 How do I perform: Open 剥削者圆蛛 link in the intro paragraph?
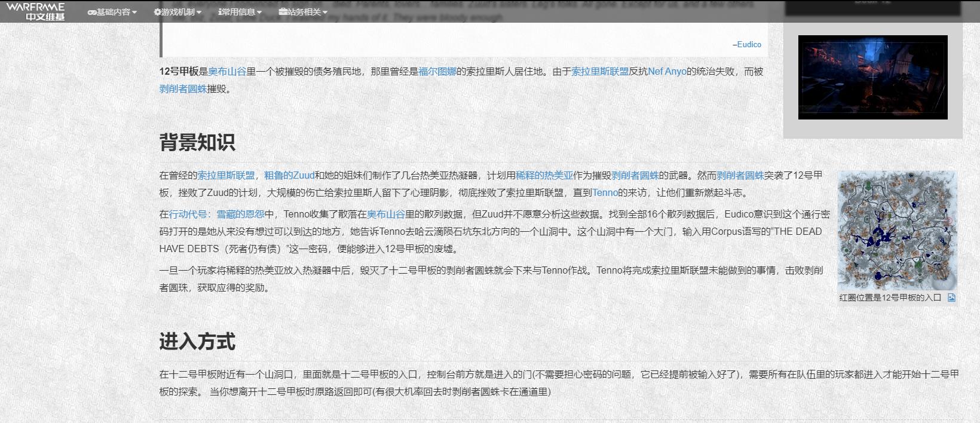(x=183, y=89)
